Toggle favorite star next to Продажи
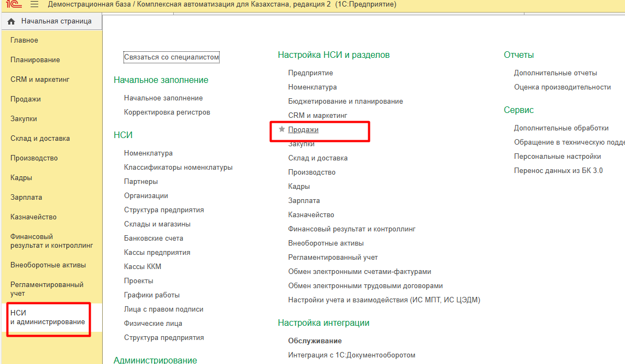This screenshot has height=364, width=625. (x=282, y=130)
